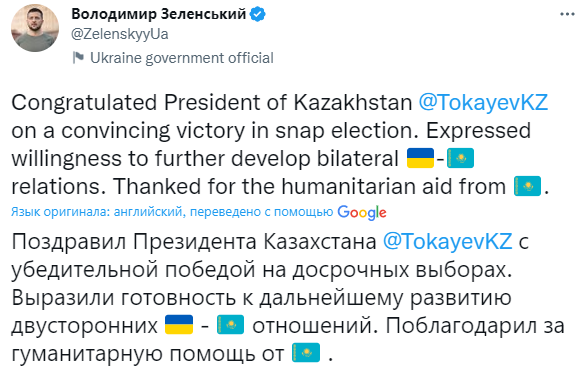This screenshot has width=583, height=371.
Task: Click the Ukraine flag emoji in English text
Action: 421,158
